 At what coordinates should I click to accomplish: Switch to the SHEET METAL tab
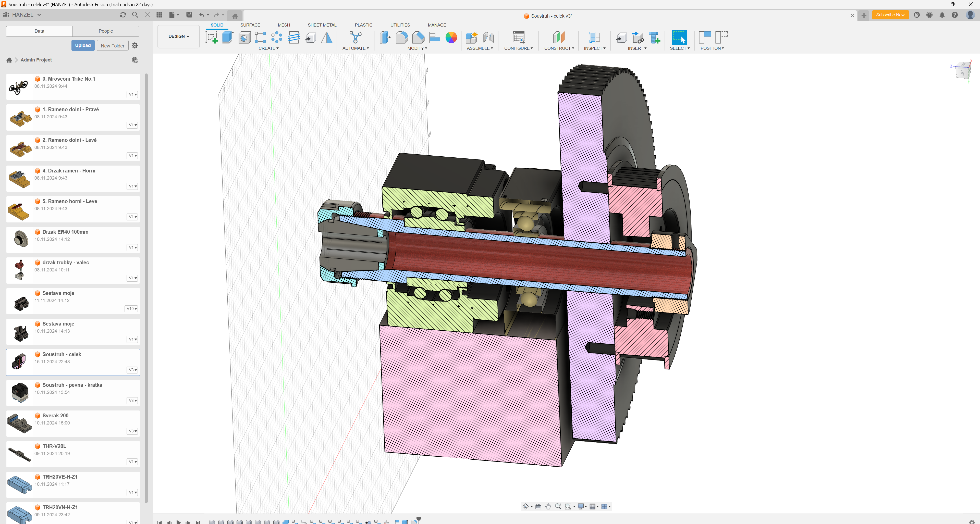coord(322,25)
